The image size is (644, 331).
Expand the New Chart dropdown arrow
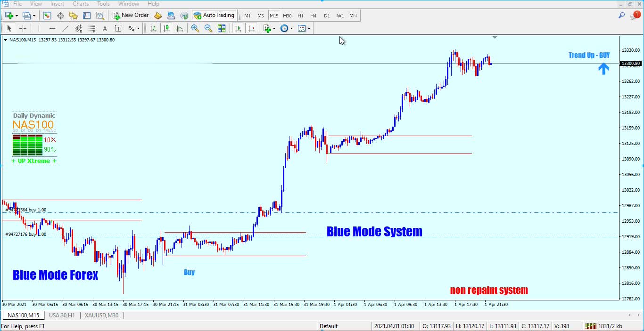(x=17, y=16)
